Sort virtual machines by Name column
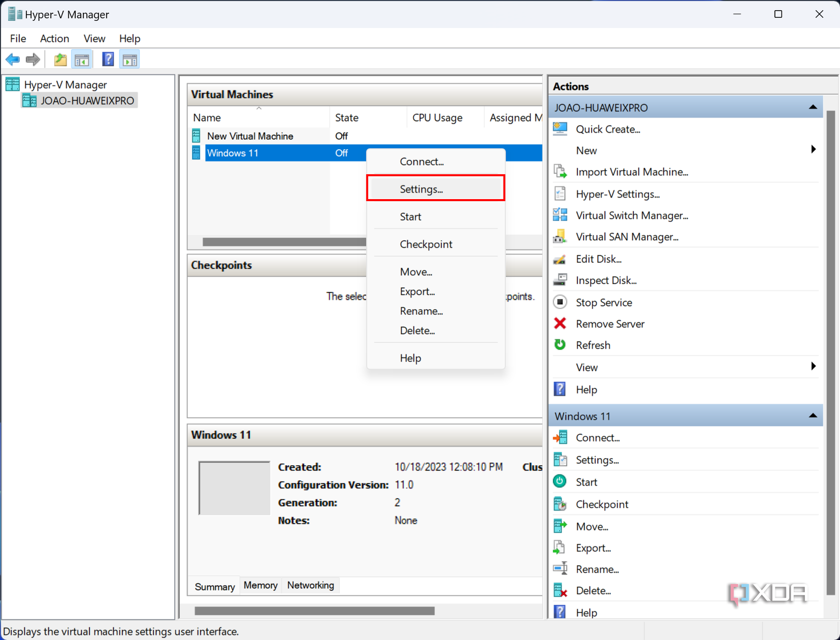This screenshot has width=840, height=640. click(259, 117)
